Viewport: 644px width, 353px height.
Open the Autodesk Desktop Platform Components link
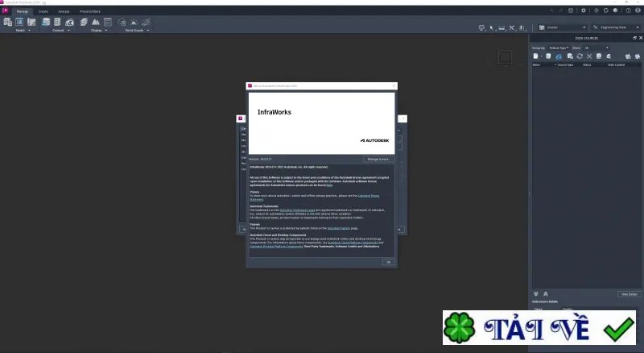276,247
